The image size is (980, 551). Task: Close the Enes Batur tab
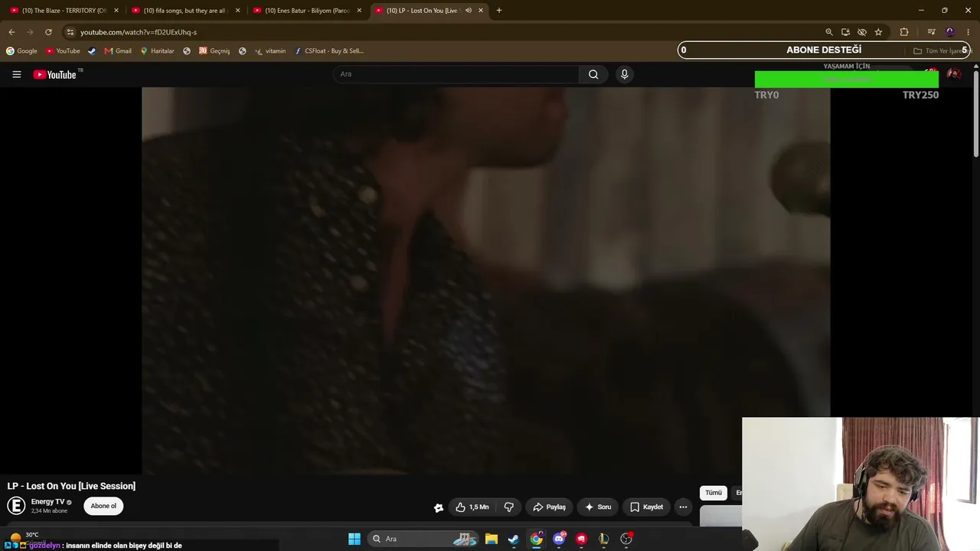click(x=359, y=11)
